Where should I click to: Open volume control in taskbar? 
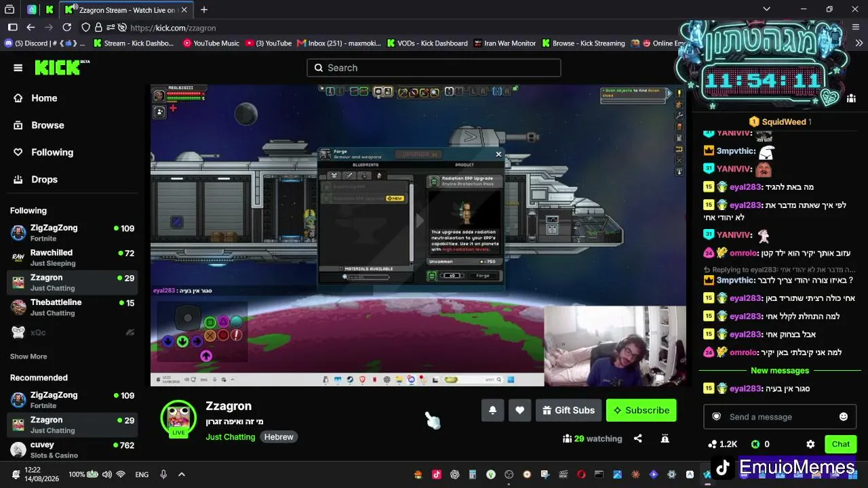(106, 474)
